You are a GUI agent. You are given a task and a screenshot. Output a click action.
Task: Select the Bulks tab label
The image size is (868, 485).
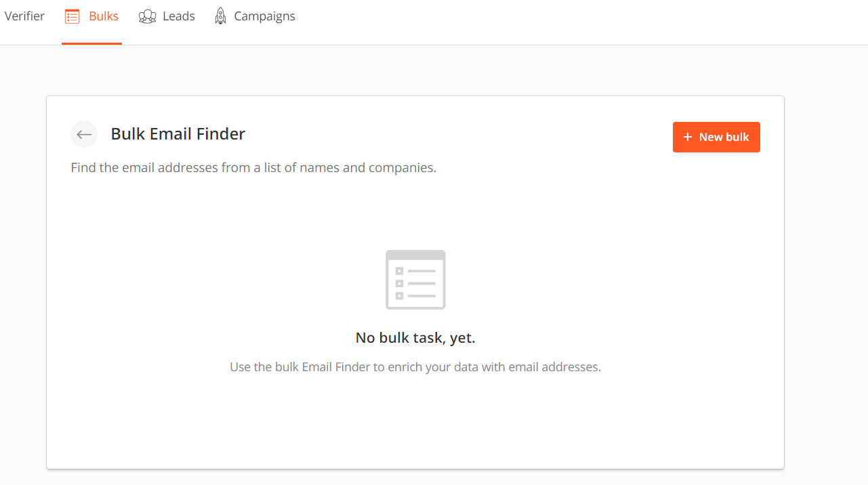(x=104, y=16)
